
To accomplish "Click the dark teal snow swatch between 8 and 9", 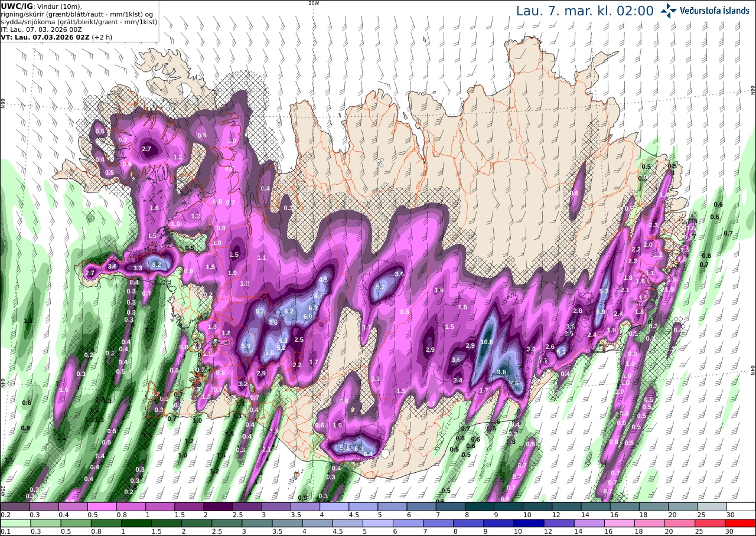I will pyautogui.click(x=479, y=506).
